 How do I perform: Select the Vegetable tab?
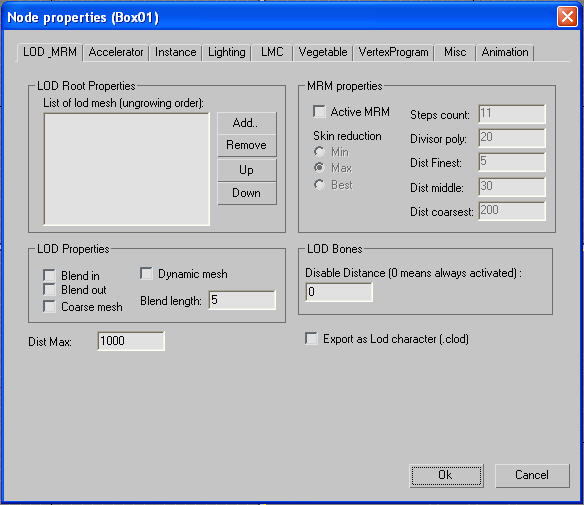[323, 52]
